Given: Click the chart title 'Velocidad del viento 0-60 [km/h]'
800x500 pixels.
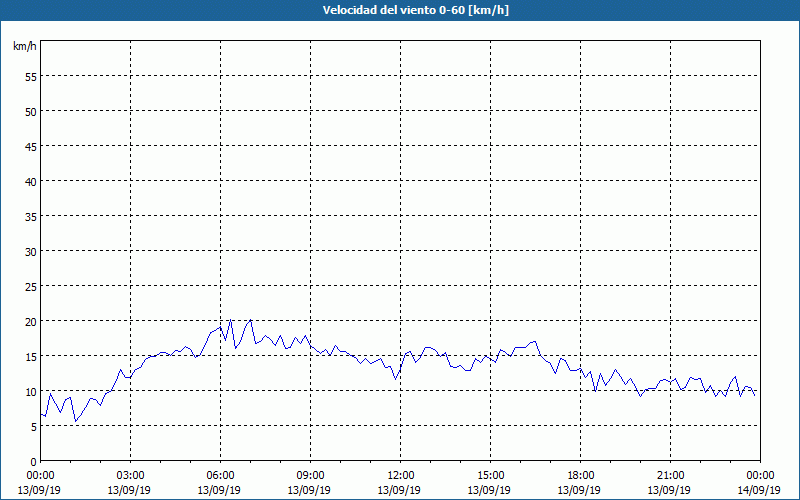Looking at the screenshot, I should pyautogui.click(x=416, y=10).
